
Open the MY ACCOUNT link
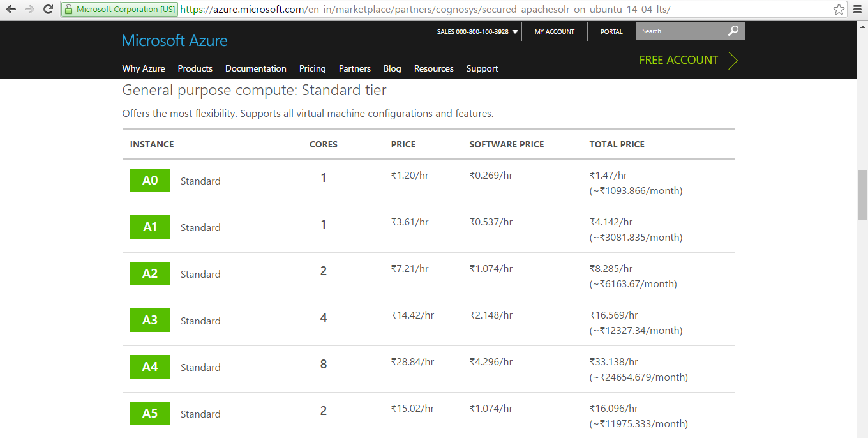coord(554,31)
